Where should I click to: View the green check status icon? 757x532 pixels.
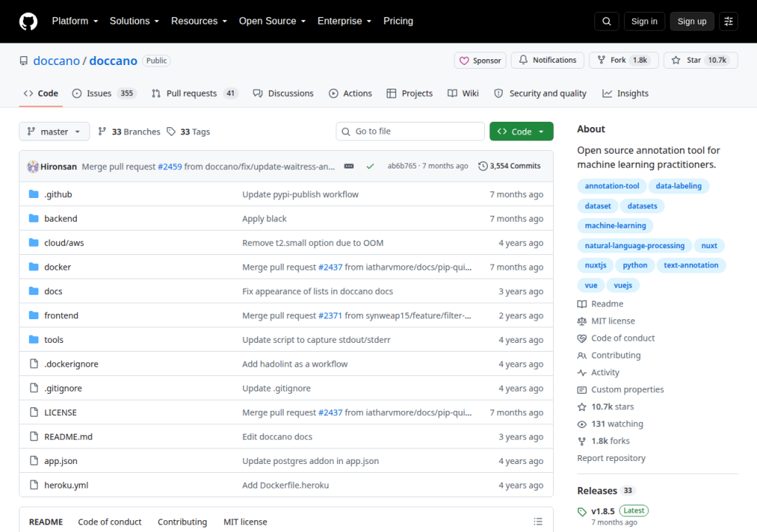point(370,166)
